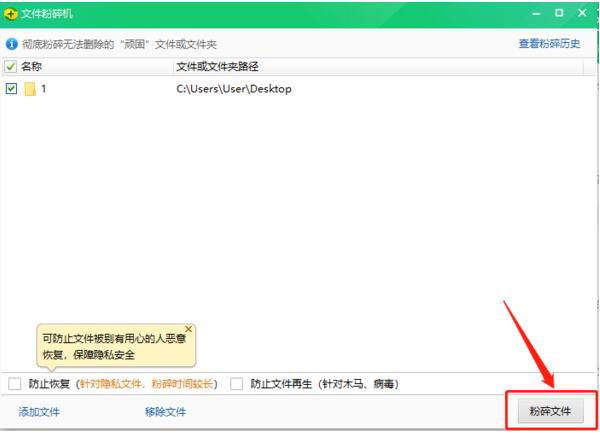Click the 移除文件 link
This screenshot has width=600, height=435.
click(x=165, y=412)
